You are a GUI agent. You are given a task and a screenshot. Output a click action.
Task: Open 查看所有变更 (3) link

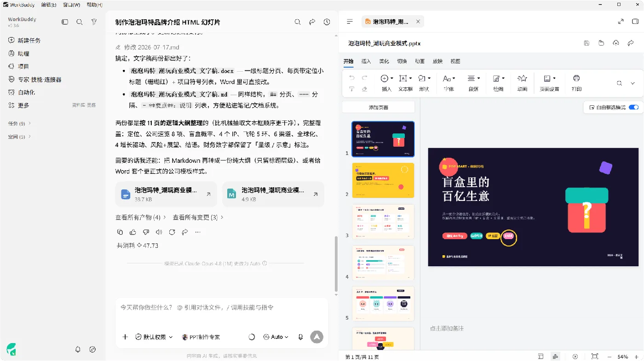[198, 217]
